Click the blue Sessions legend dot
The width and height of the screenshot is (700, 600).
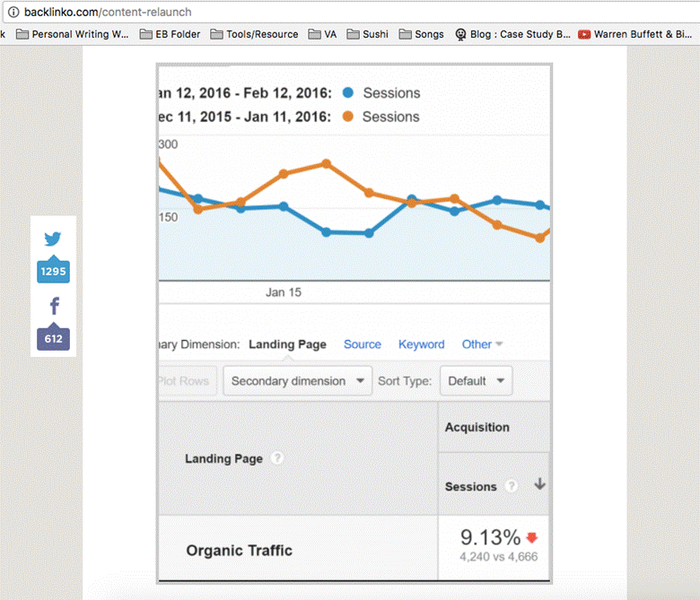(347, 93)
